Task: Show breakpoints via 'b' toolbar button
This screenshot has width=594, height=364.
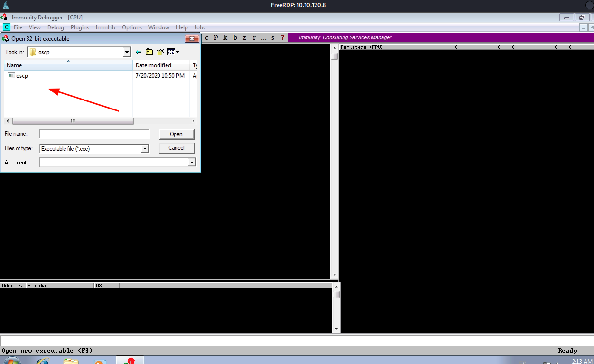Action: tap(235, 37)
